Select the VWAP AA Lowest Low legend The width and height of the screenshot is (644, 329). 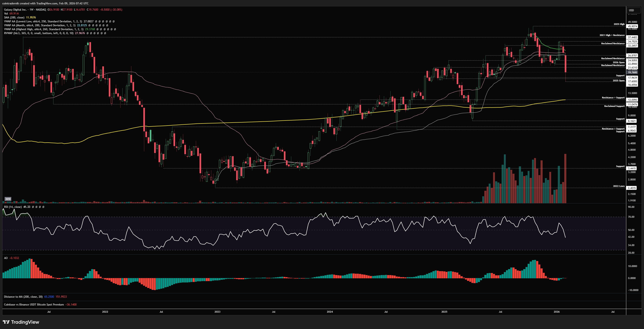click(x=43, y=21)
